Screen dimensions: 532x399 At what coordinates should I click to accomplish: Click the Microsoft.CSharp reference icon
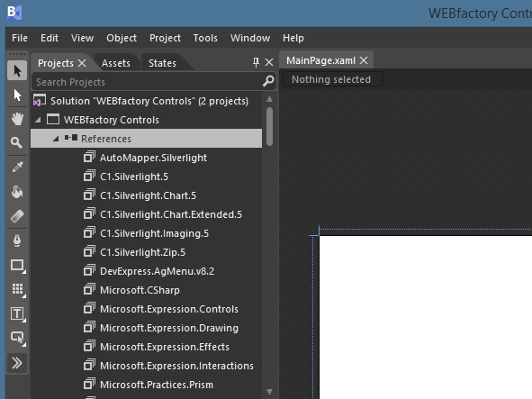click(89, 289)
